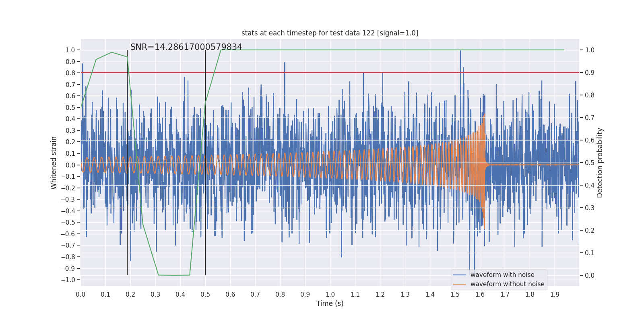
Task: Click the orange line swatch in the legend
Action: 460,284
